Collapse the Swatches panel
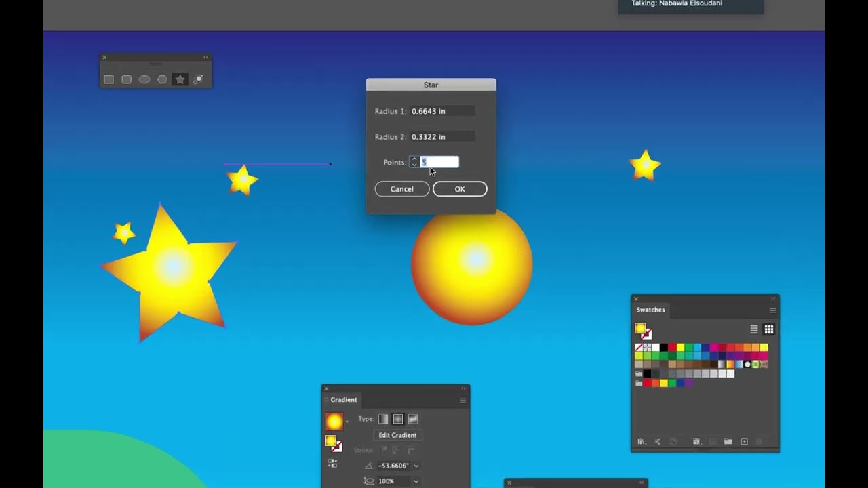868x488 pixels. pyautogui.click(x=772, y=298)
